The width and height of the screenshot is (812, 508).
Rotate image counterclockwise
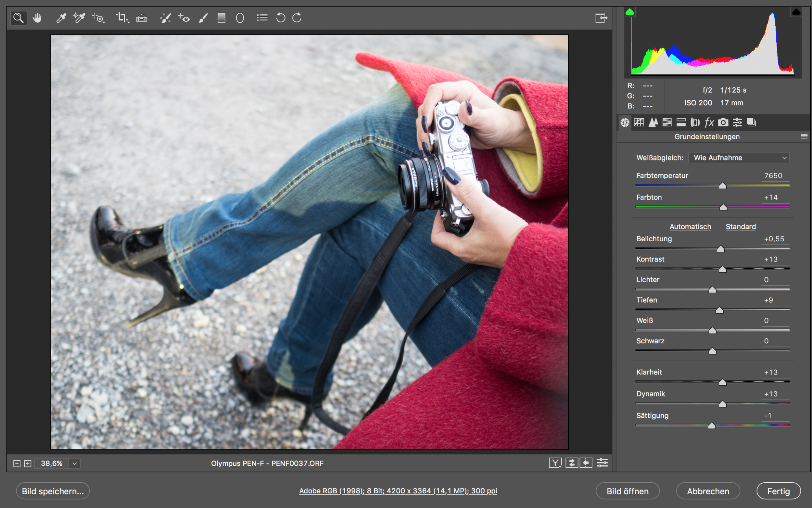click(x=281, y=18)
